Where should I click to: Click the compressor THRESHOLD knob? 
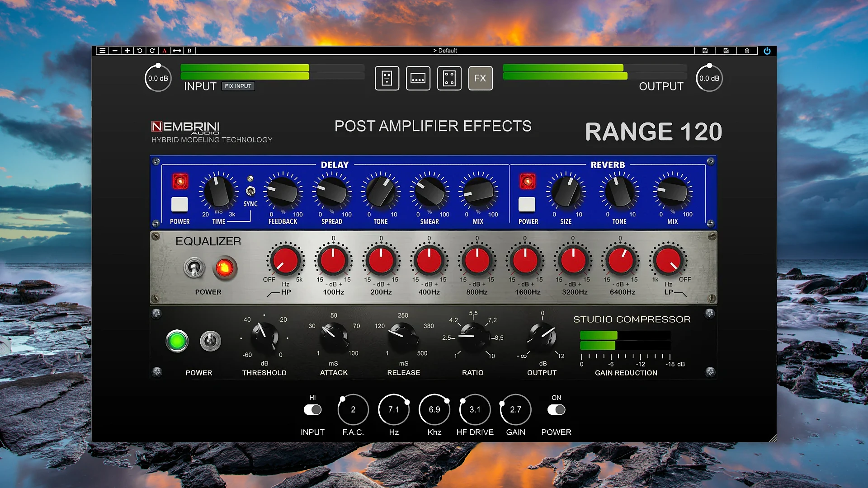click(264, 337)
